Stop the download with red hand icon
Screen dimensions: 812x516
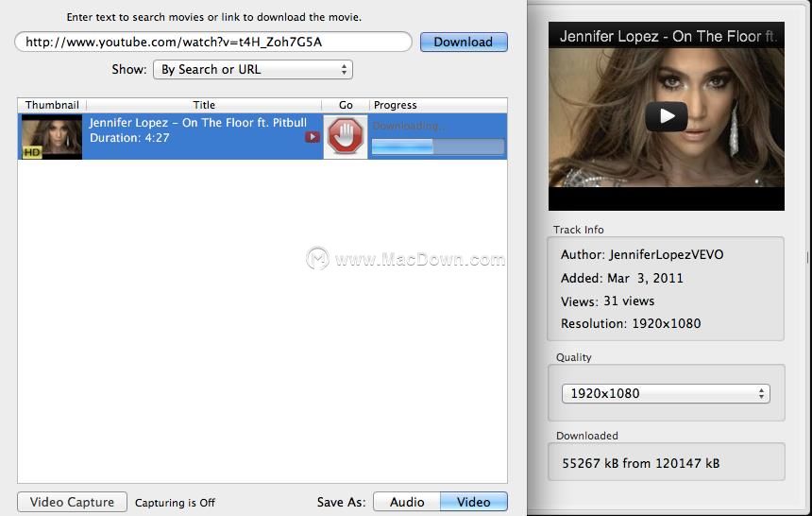(346, 136)
